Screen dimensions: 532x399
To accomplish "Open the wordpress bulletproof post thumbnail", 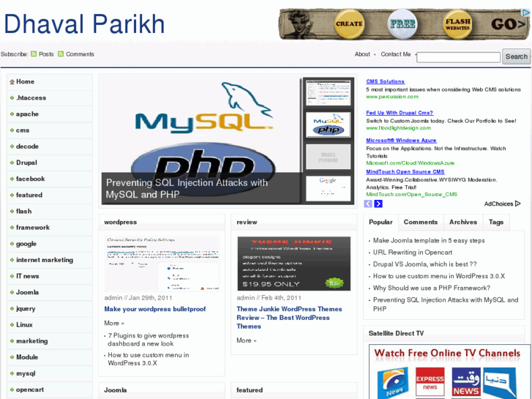I will tap(162, 264).
